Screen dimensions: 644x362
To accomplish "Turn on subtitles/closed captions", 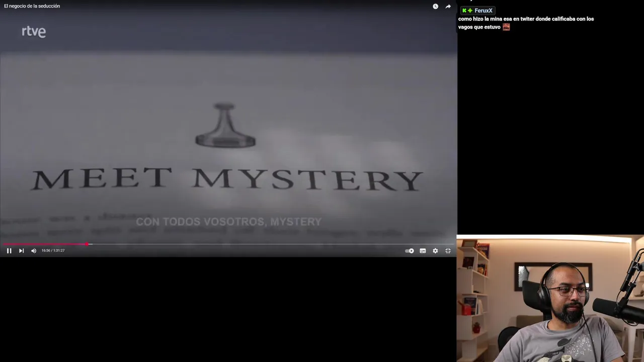I will point(423,251).
